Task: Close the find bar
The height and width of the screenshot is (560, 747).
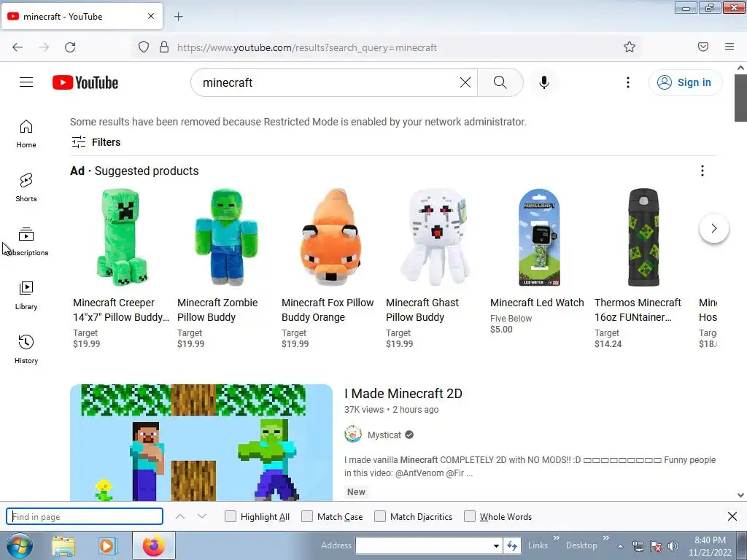Action: [x=732, y=516]
